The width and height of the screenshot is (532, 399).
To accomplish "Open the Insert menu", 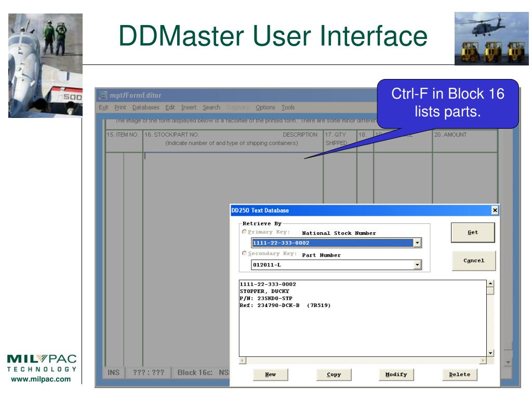I will (x=189, y=108).
